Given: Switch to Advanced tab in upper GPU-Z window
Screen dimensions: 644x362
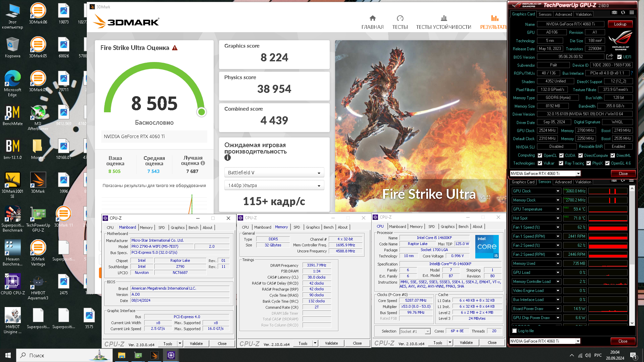Looking at the screenshot, I should 563,14.
